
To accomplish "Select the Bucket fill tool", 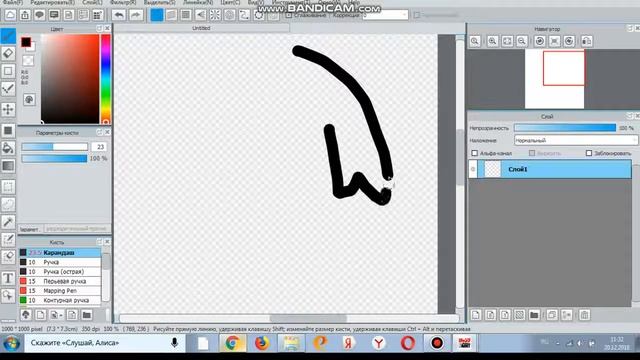I will [x=8, y=148].
